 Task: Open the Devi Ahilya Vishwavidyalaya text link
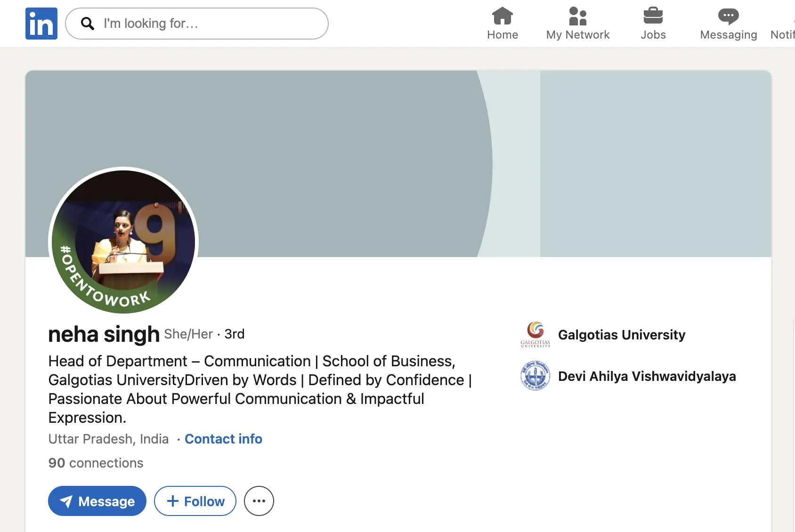(x=647, y=376)
